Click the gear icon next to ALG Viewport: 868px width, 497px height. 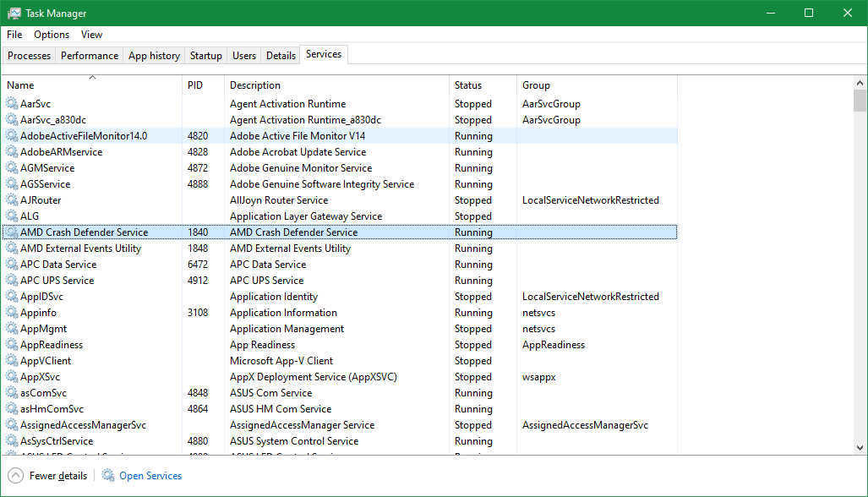click(11, 216)
